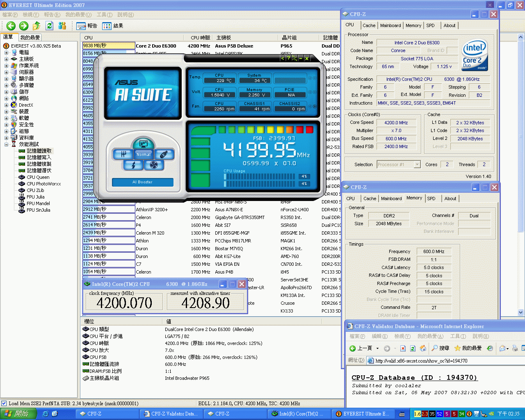525x420 pixels.
Task: Click EVEREST toolbar green back arrow
Action: 11,26
